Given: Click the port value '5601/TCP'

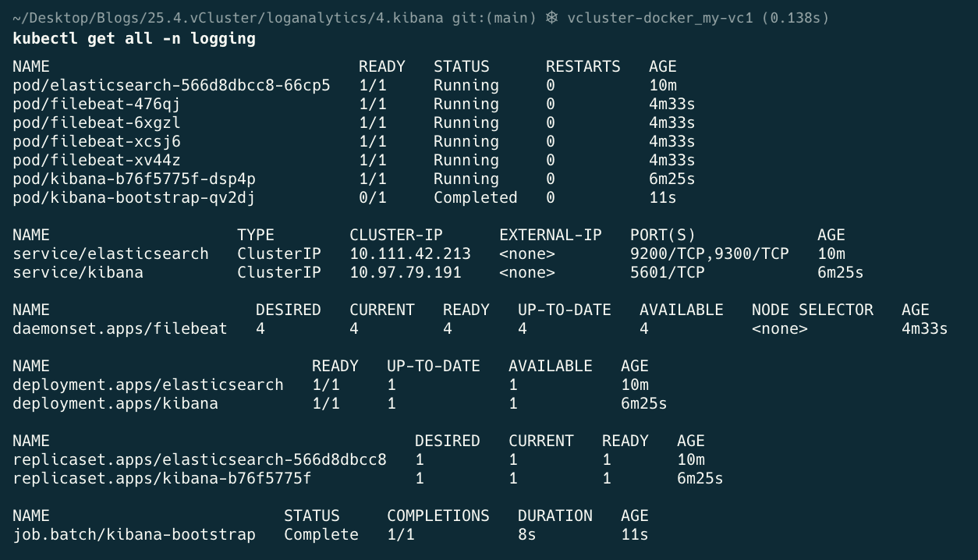Looking at the screenshot, I should [x=668, y=272].
